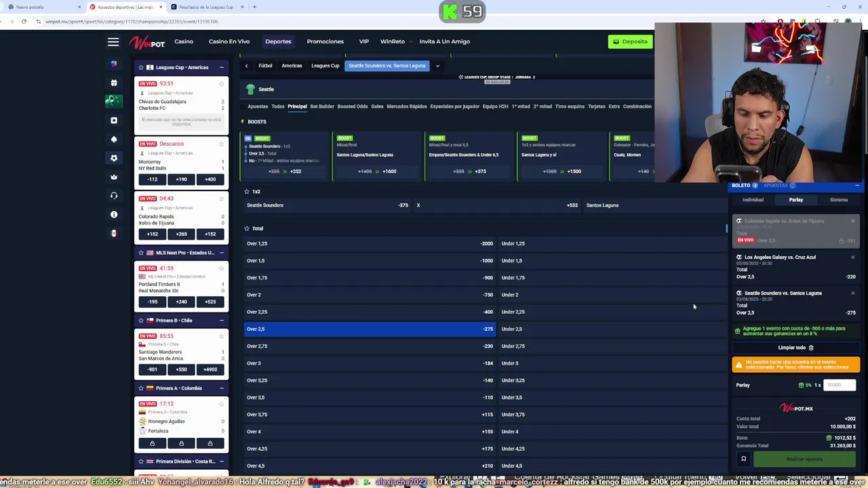Select the Individual bet slip tab

753,200
